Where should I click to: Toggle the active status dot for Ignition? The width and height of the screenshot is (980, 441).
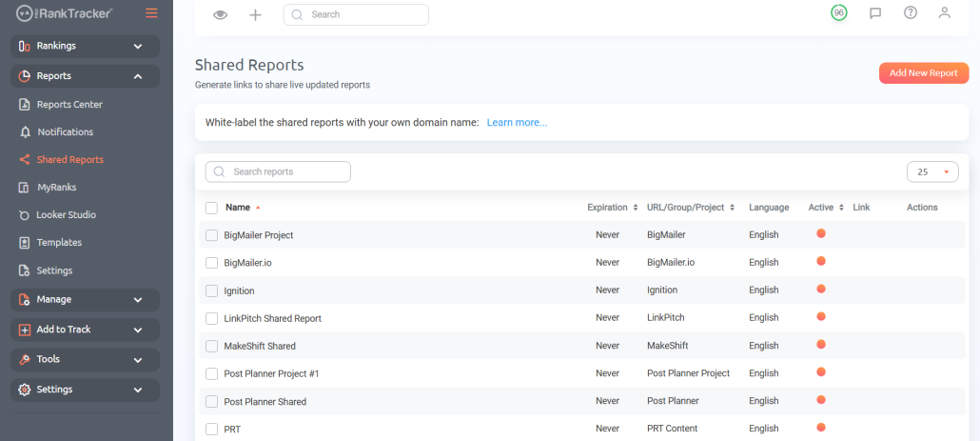tap(821, 289)
